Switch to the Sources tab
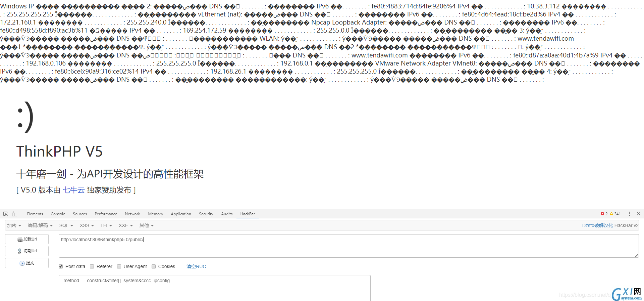 pos(80,214)
